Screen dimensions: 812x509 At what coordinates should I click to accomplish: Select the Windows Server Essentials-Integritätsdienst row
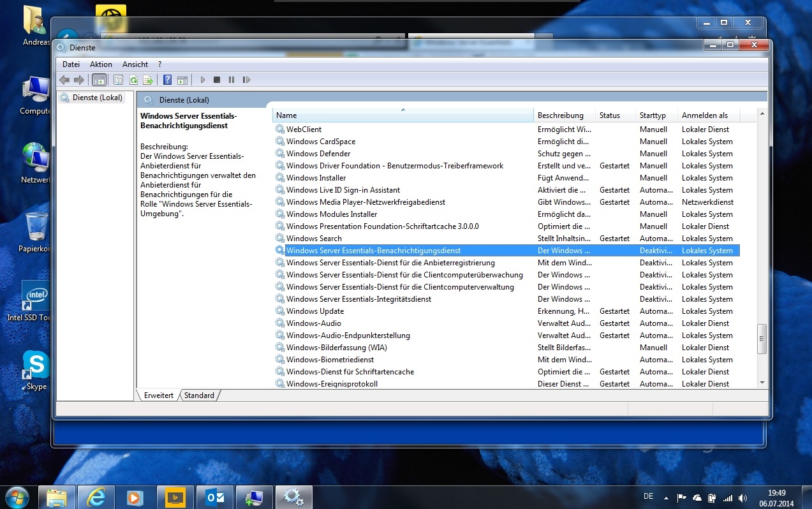click(507, 299)
